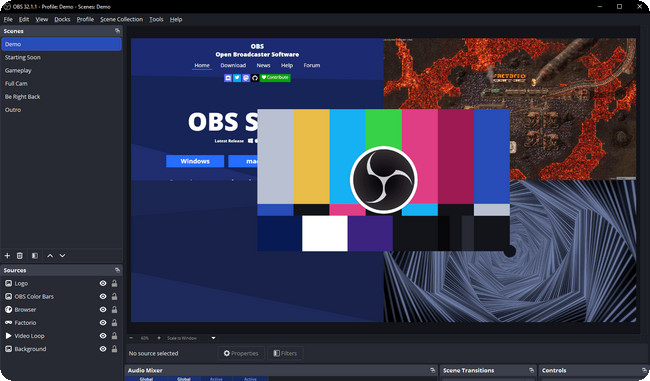Lock the Logo source

coord(114,283)
